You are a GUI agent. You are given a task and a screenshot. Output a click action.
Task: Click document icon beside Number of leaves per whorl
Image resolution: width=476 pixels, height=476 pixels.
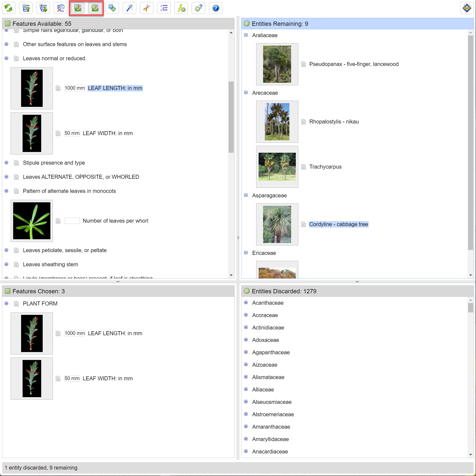click(x=58, y=221)
